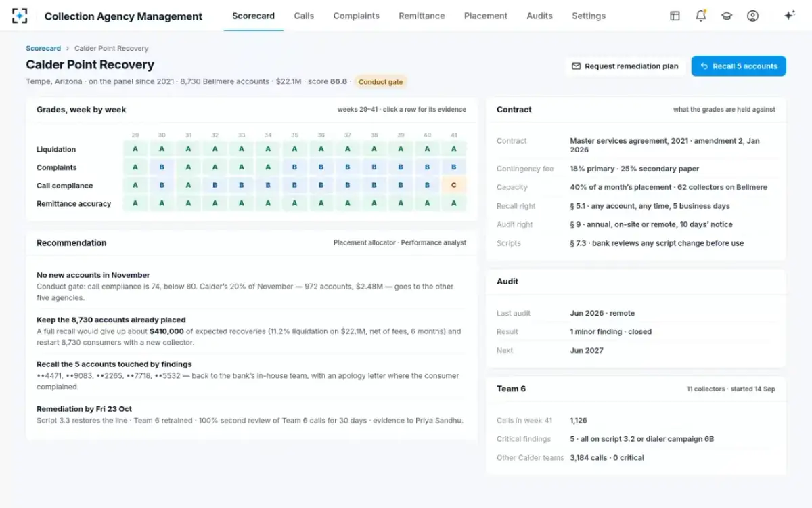Click Complaints grade A for week 34
This screenshot has height=508, width=812.
point(268,167)
